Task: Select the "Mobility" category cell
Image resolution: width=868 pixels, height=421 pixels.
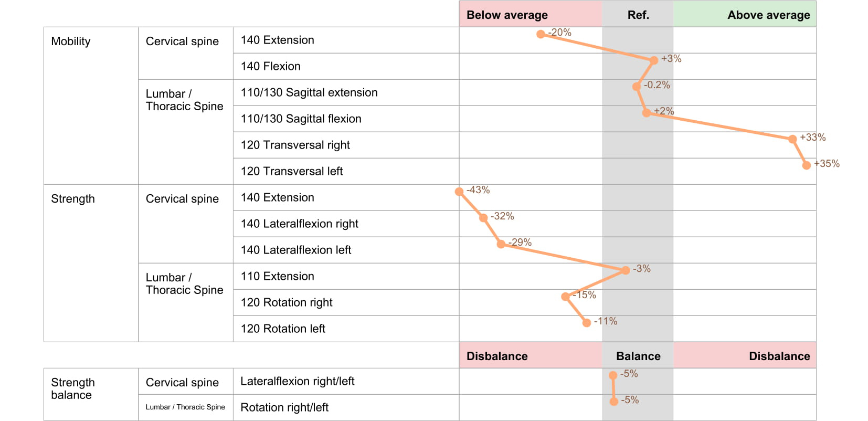Action: pos(71,41)
